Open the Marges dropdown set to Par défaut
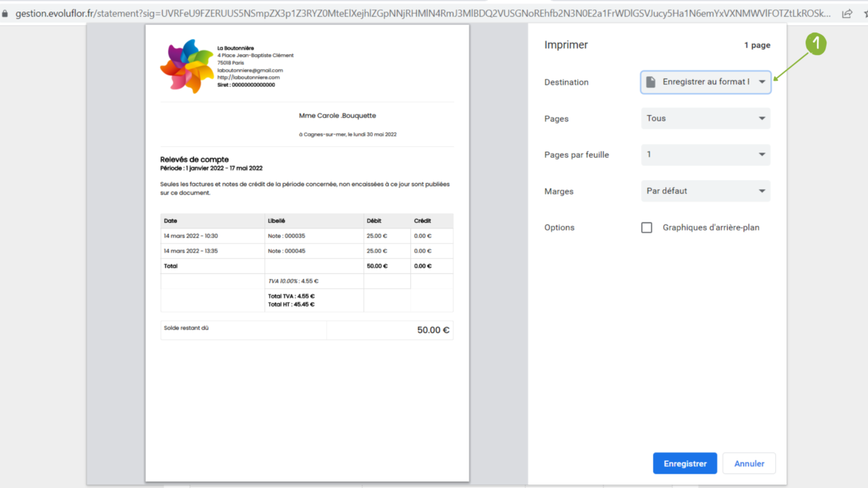Viewport: 868px width, 488px height. tap(705, 190)
